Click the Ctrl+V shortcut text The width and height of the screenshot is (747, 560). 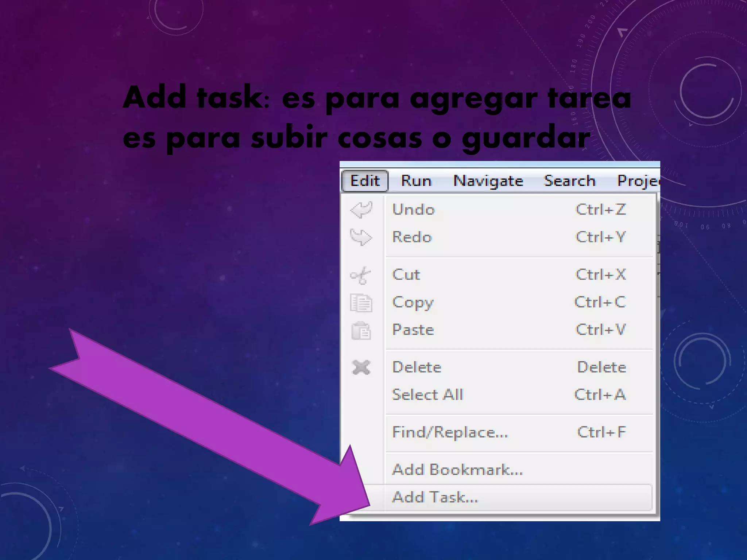coord(601,330)
